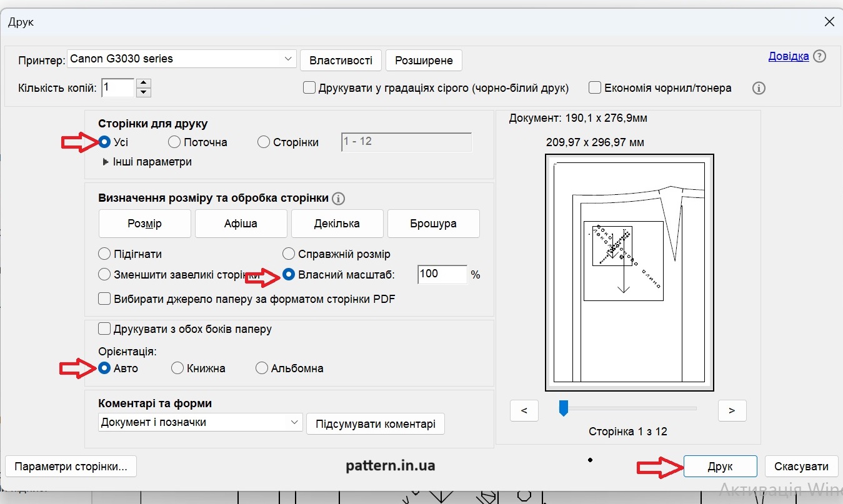
Task: Enable grayscale printing checkbox
Action: tap(309, 88)
